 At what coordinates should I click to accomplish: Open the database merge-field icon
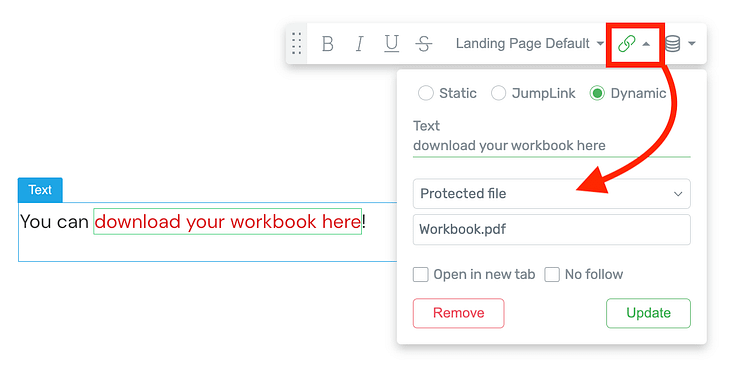672,44
